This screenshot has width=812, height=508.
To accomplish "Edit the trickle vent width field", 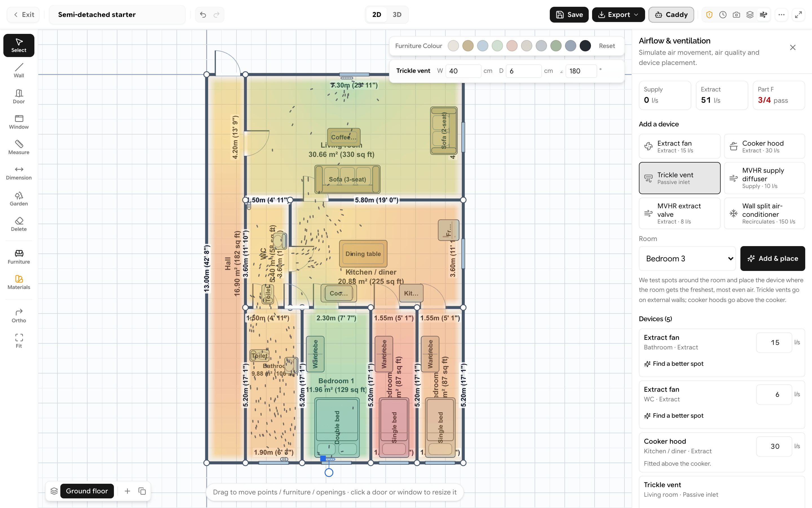I will pyautogui.click(x=463, y=71).
